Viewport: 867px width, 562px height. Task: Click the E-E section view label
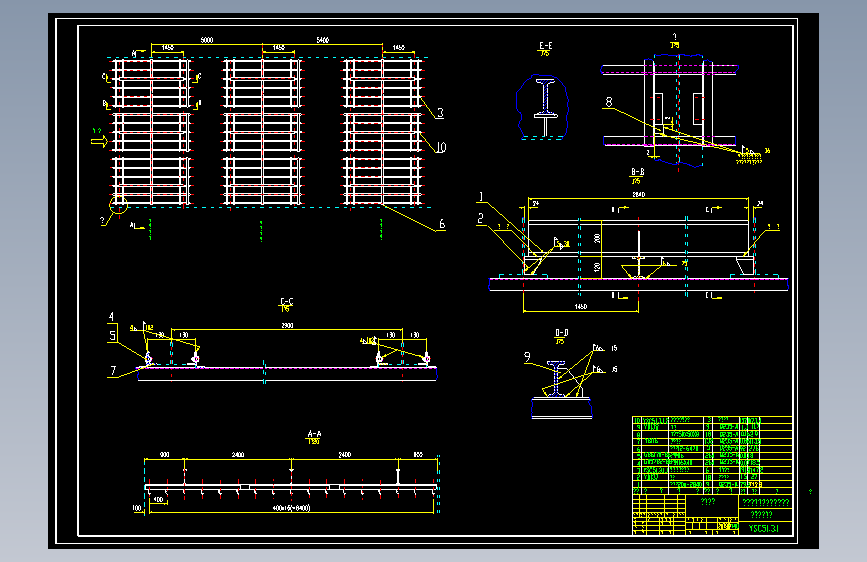[545, 46]
